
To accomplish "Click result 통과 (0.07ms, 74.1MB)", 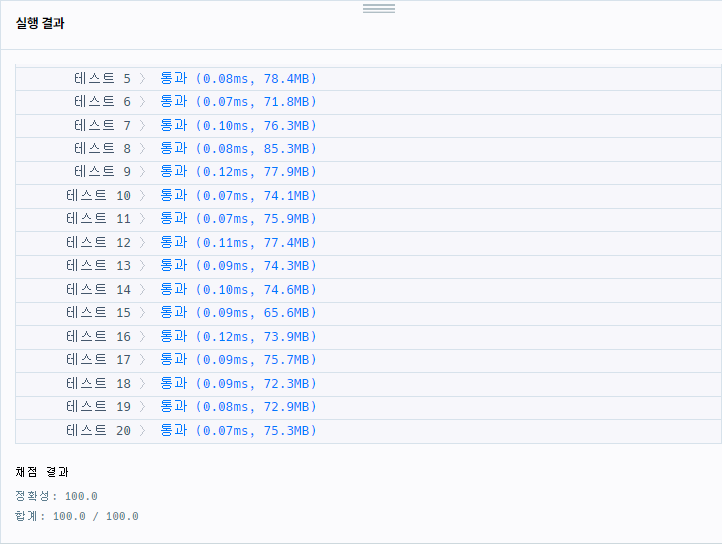I will click(239, 196).
